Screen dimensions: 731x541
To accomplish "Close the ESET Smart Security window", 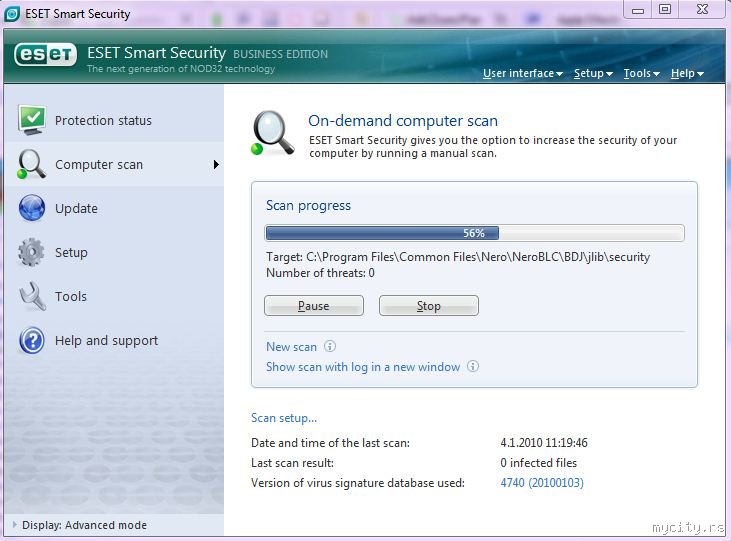I will 702,10.
